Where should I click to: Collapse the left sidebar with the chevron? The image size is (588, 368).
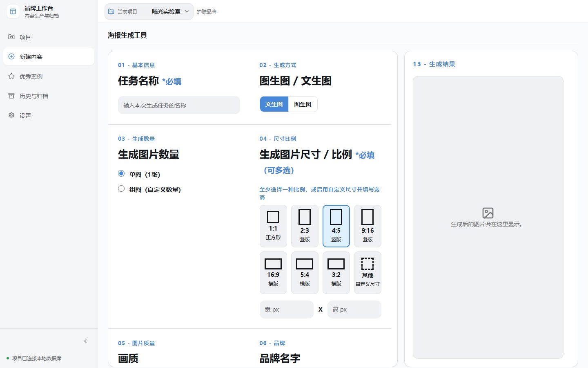(x=85, y=341)
